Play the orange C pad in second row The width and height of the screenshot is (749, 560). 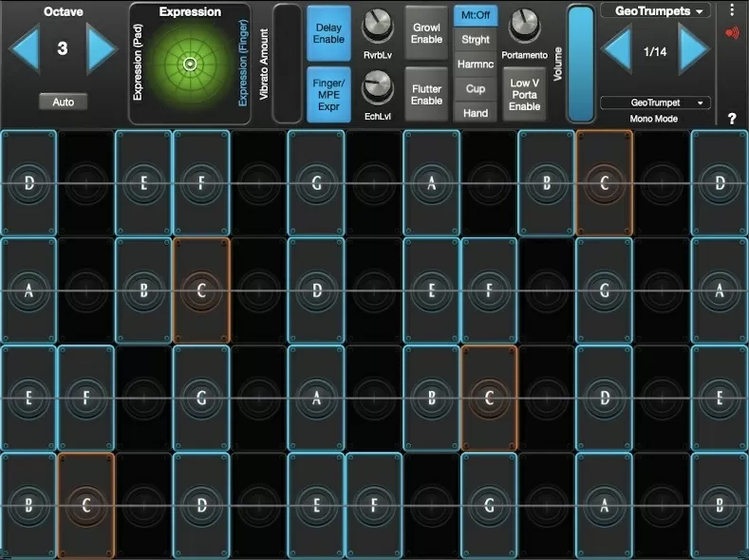pyautogui.click(x=201, y=290)
